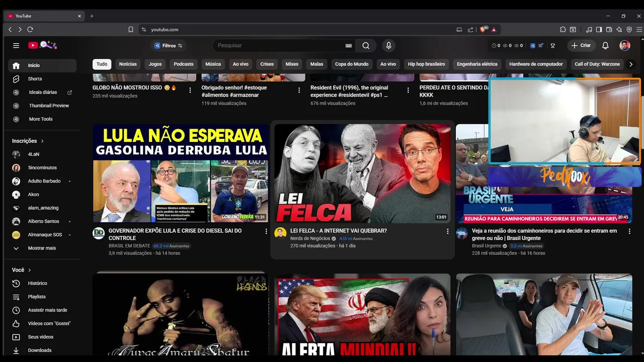The image size is (644, 362).
Task: Click the install app icon in address bar
Action: point(459,30)
